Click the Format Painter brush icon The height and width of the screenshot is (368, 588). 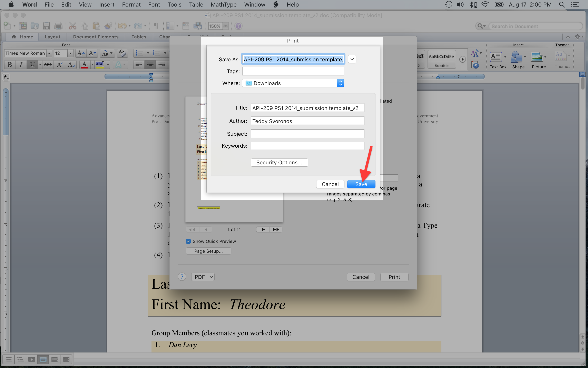coord(108,26)
